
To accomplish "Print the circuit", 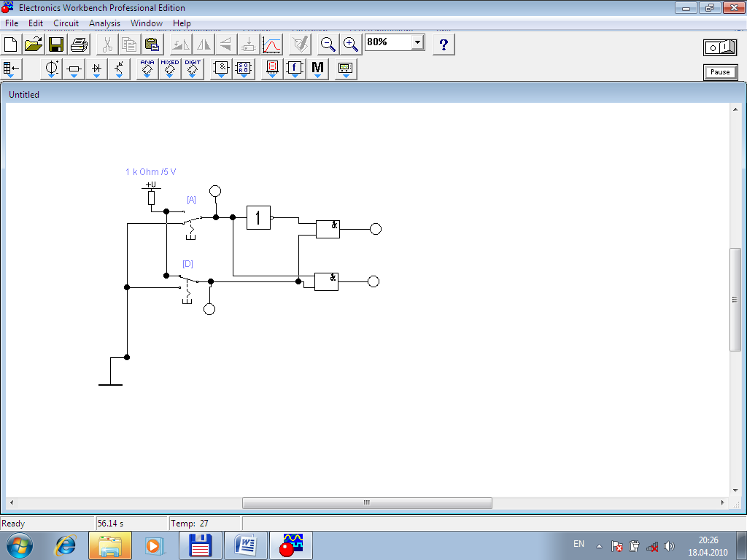I will (x=79, y=44).
